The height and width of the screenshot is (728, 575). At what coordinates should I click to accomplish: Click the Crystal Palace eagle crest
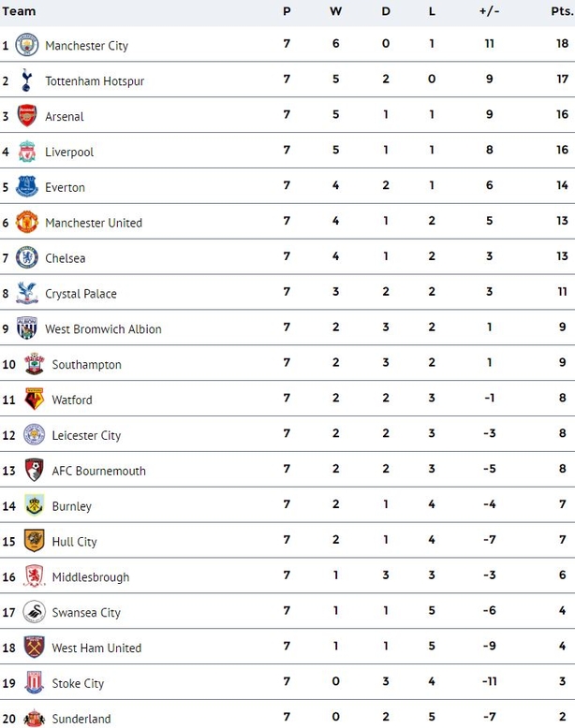click(x=27, y=293)
